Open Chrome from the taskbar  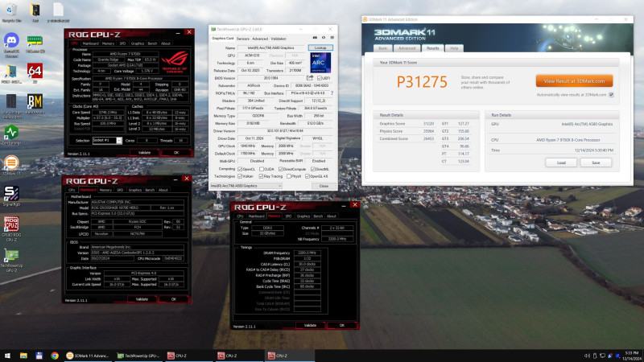(54, 356)
